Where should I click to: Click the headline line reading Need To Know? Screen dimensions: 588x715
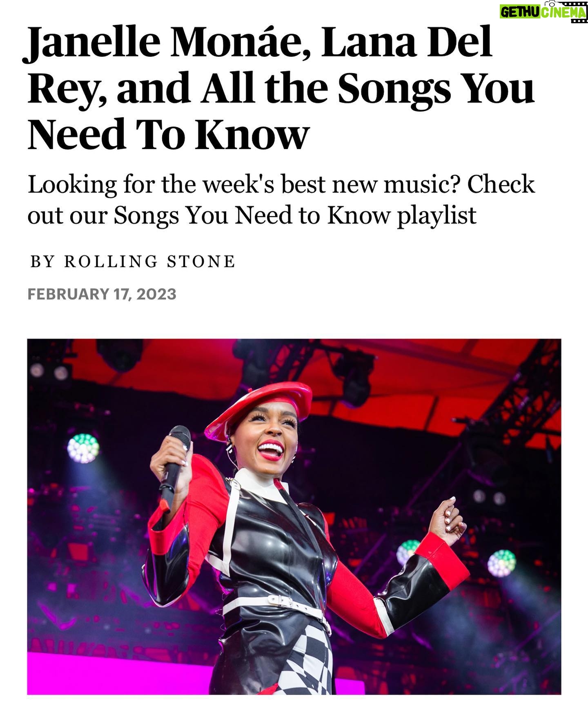point(168,134)
